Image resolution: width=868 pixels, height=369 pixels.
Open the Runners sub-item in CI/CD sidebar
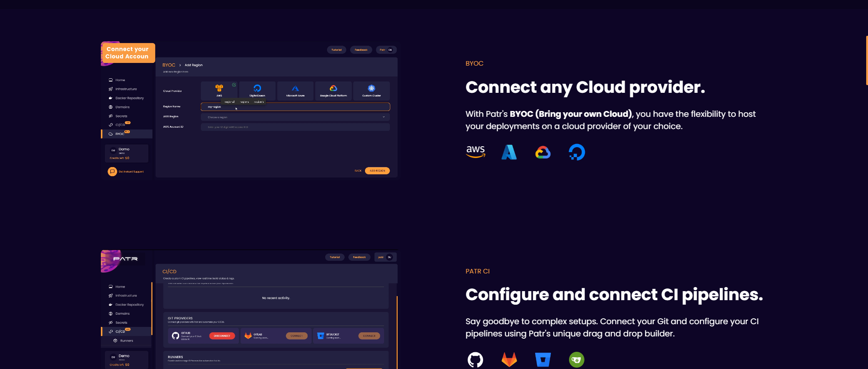pyautogui.click(x=123, y=340)
